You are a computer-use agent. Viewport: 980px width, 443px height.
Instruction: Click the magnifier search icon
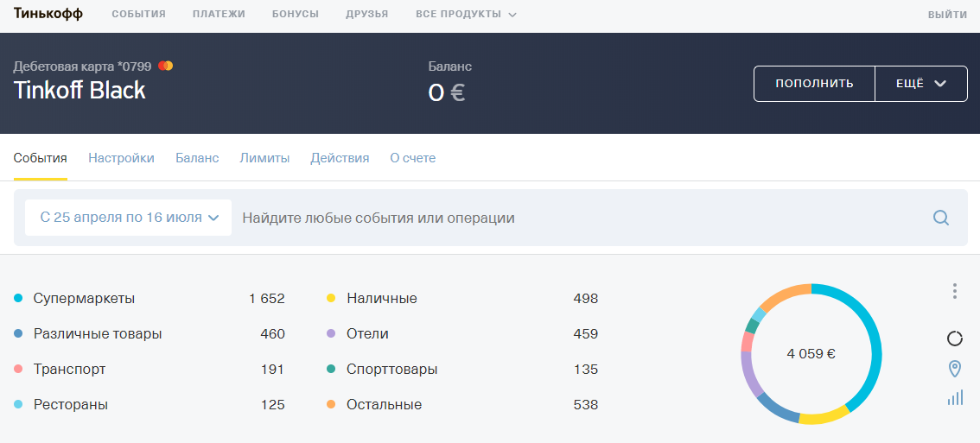(x=941, y=218)
